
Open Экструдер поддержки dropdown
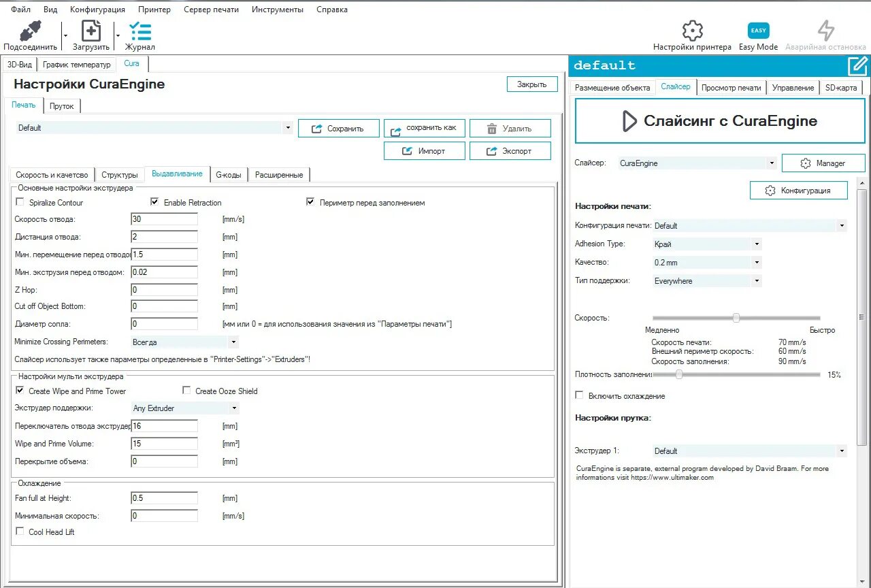[x=185, y=408]
